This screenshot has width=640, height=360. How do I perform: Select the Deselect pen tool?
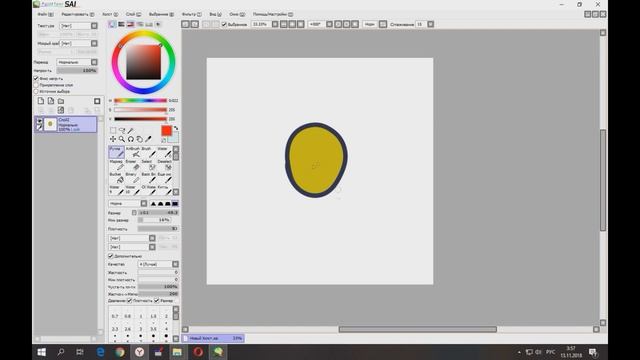pyautogui.click(x=164, y=165)
